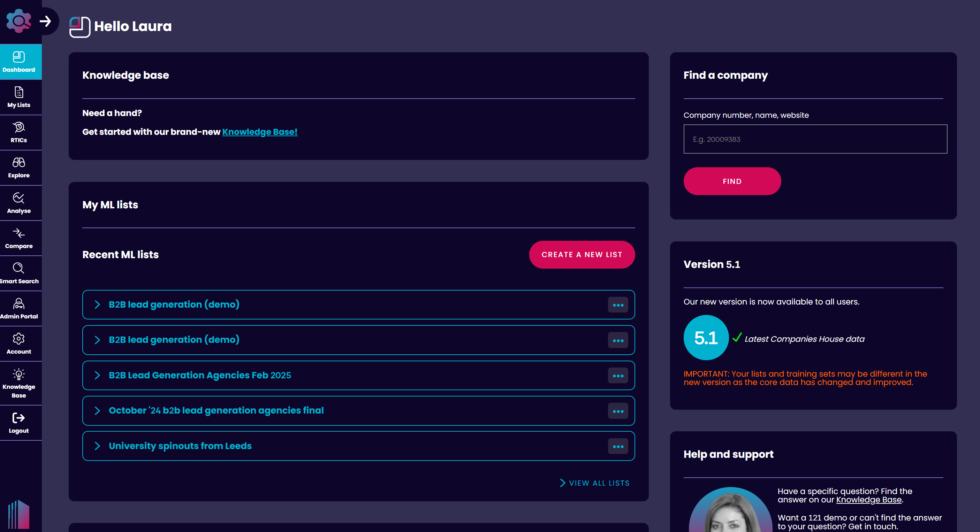Expand first B2B lead generation (demo) list

click(x=97, y=304)
